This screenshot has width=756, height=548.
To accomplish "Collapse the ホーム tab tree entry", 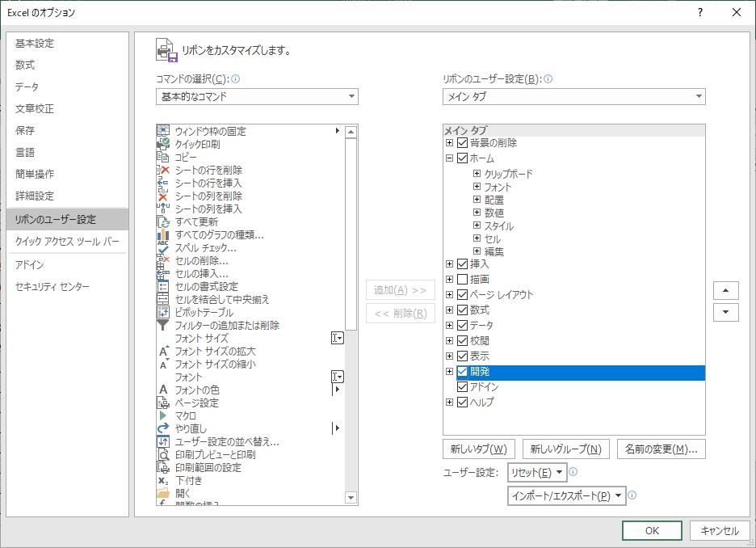I will tap(450, 158).
